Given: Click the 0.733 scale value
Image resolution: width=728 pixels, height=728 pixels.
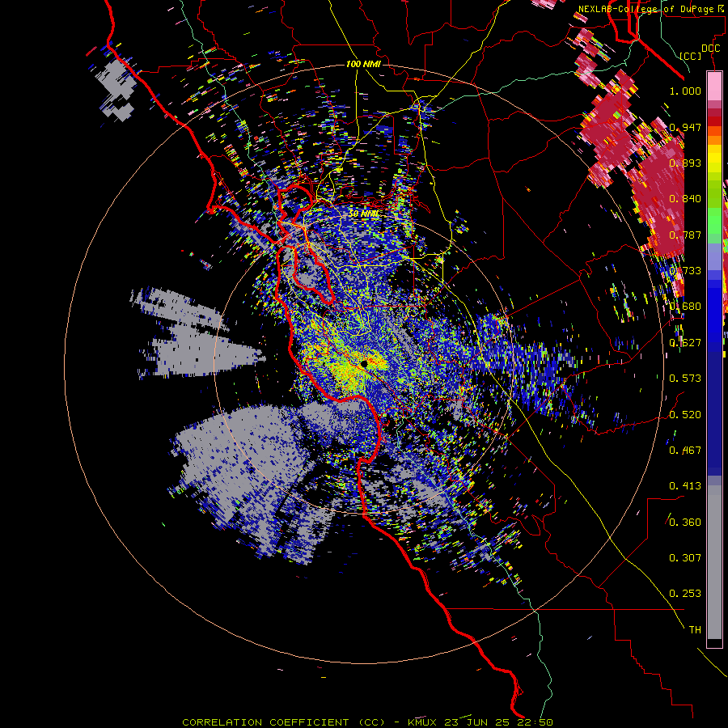Looking at the screenshot, I should [685, 271].
